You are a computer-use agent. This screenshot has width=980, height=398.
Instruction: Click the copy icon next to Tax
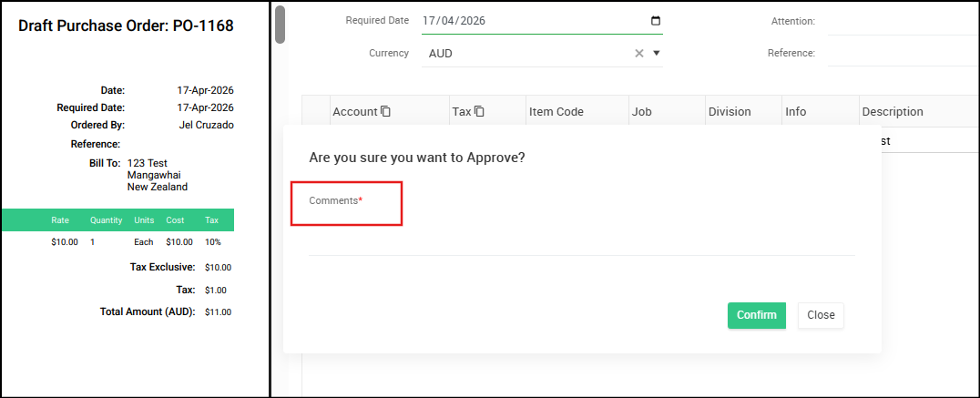tap(479, 112)
